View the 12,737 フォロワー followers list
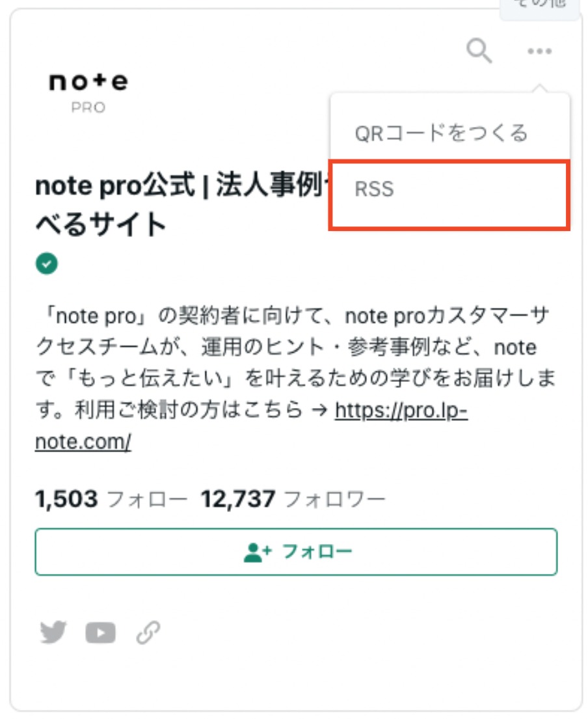Viewport: 588px width, 719px height. tap(293, 499)
